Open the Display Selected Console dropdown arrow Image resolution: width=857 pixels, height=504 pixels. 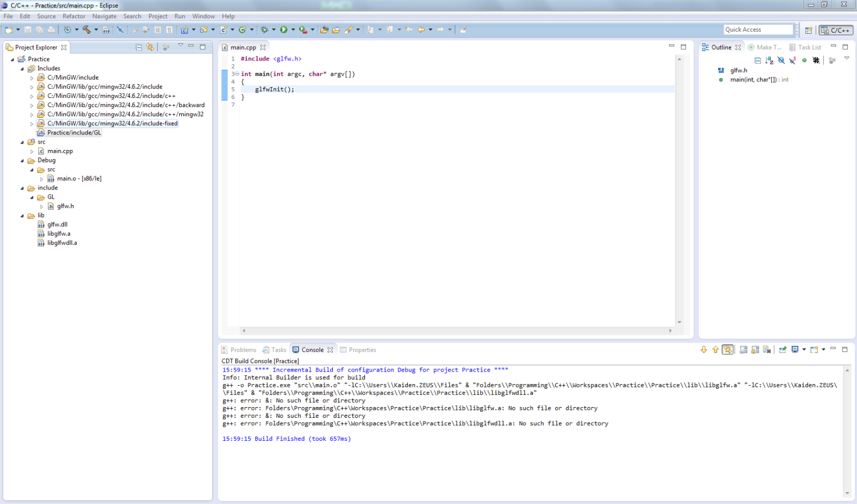[804, 350]
